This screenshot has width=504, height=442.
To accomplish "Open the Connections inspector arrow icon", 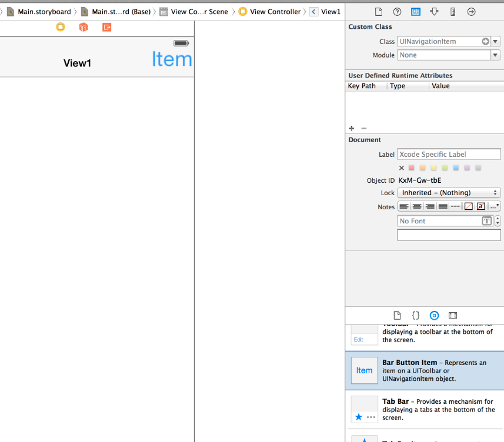I will point(471,12).
